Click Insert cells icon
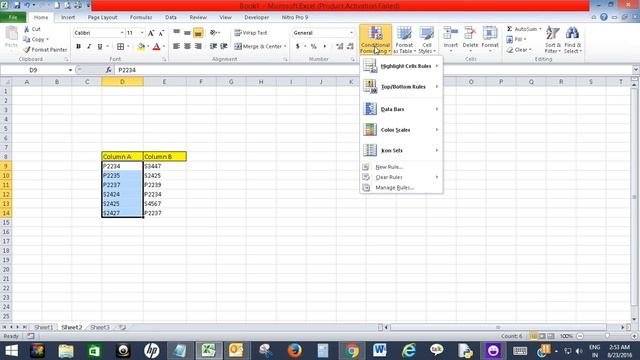 point(451,33)
